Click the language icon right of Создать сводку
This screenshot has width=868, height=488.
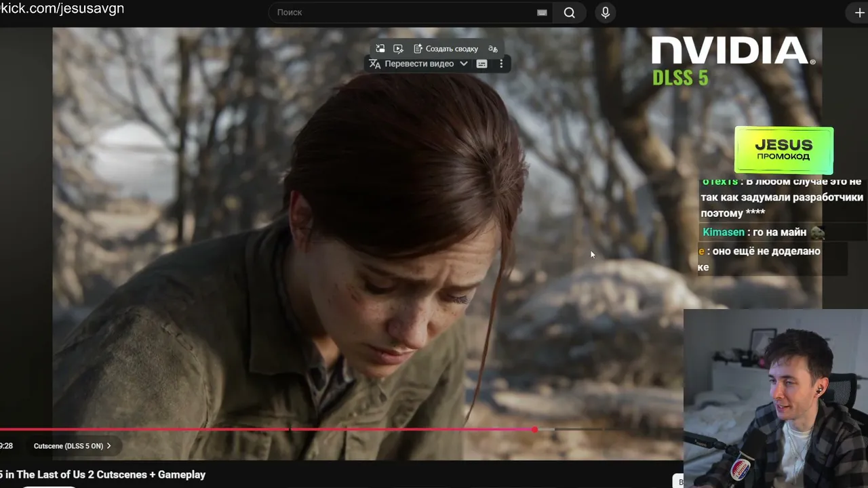coord(493,49)
